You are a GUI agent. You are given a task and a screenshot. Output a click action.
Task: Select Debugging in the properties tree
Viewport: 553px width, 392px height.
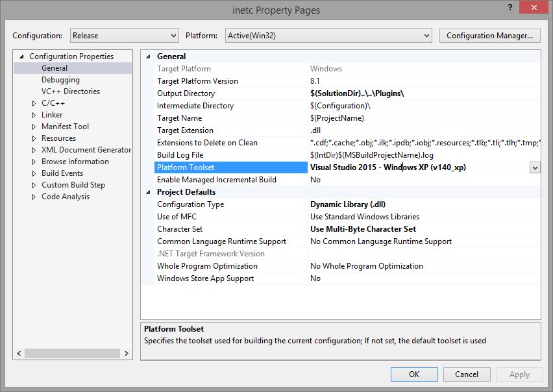pos(60,80)
